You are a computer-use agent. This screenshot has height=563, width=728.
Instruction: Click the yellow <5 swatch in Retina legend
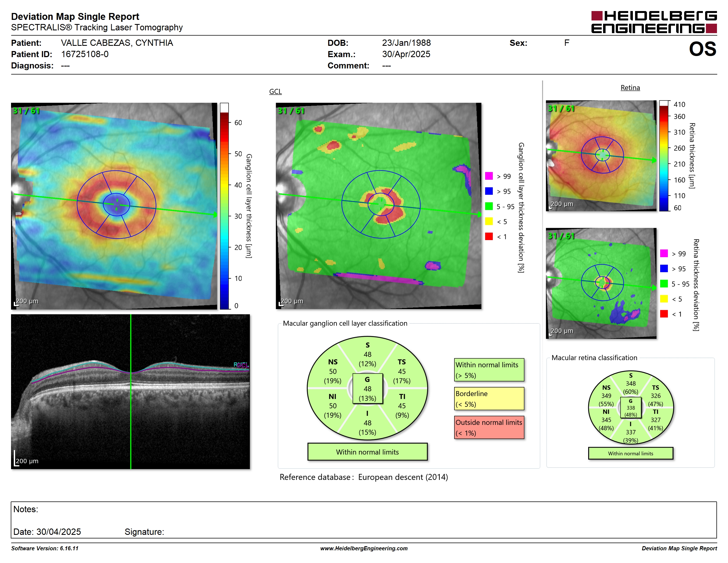[x=664, y=299]
